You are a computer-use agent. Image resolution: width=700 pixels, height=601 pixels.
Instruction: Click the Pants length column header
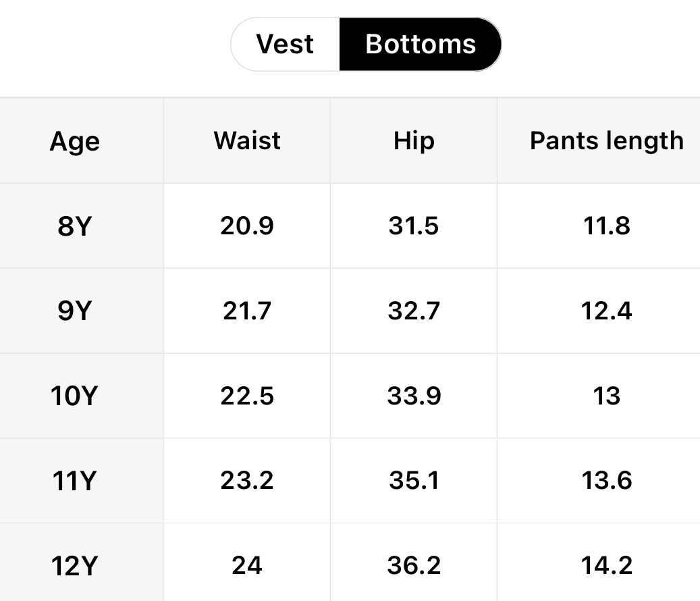(606, 140)
